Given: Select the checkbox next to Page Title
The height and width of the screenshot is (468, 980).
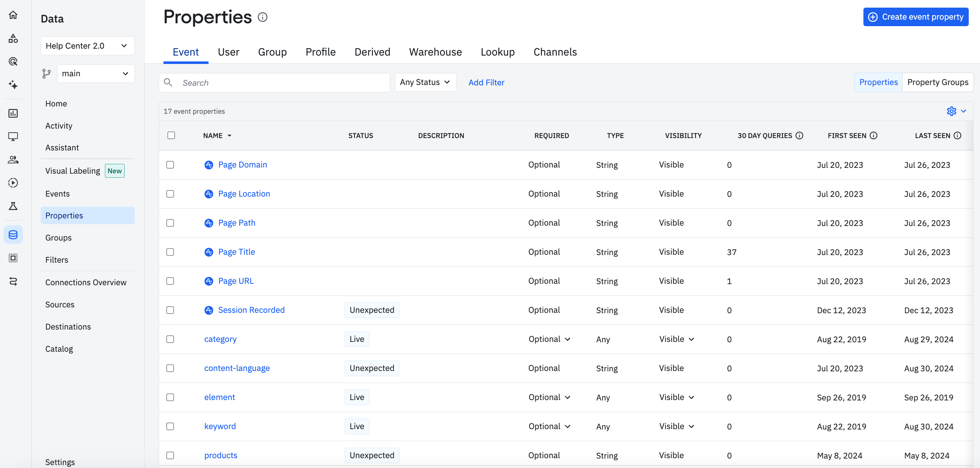Looking at the screenshot, I should click(x=170, y=252).
